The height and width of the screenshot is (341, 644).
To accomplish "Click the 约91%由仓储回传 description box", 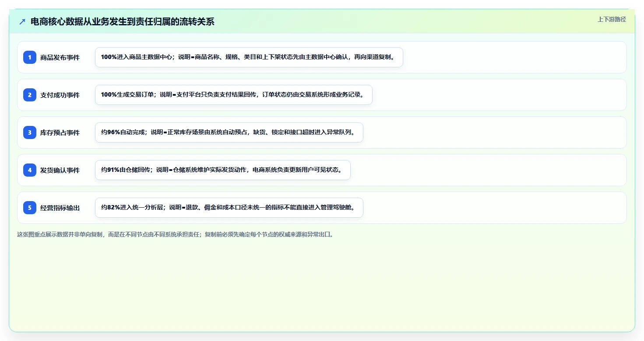I will (223, 170).
